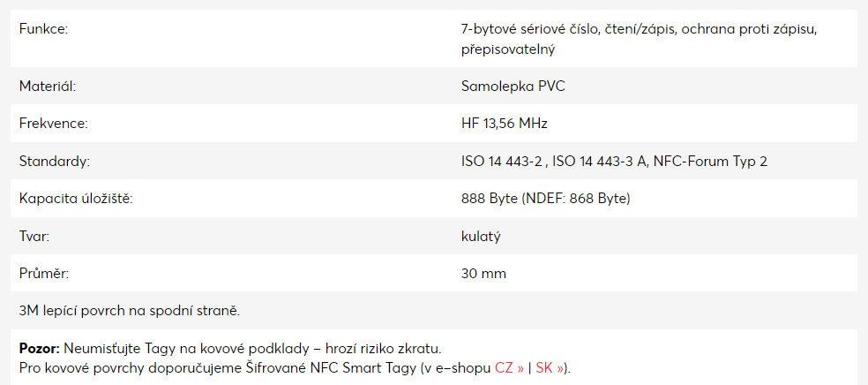Click the bold Pozor warning label
This screenshot has height=385, width=868.
pyautogui.click(x=40, y=349)
